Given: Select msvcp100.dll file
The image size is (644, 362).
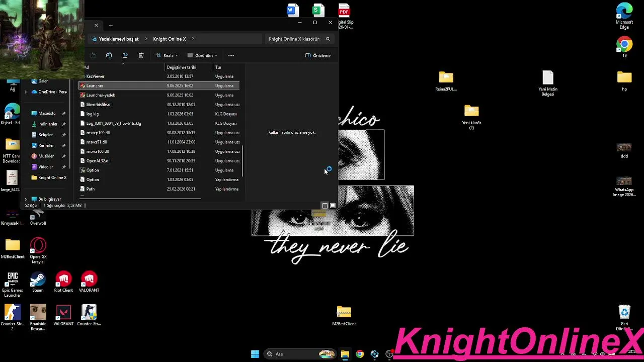Looking at the screenshot, I should [159, 133].
